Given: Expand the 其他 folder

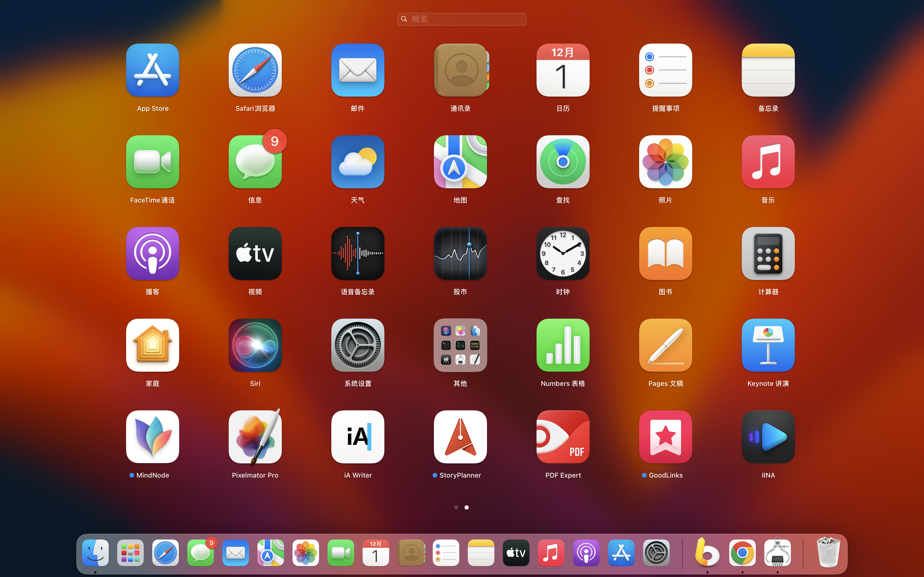Looking at the screenshot, I should 460,345.
